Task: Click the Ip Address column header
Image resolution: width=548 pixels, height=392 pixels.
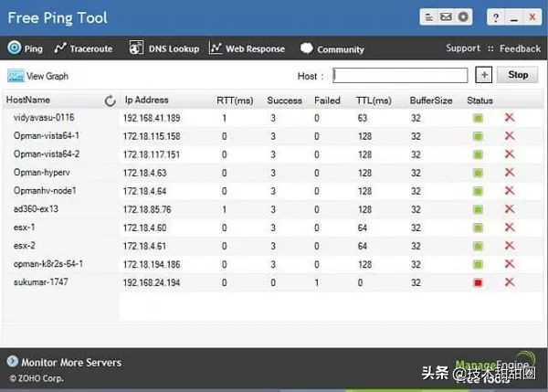Action: click(x=146, y=100)
